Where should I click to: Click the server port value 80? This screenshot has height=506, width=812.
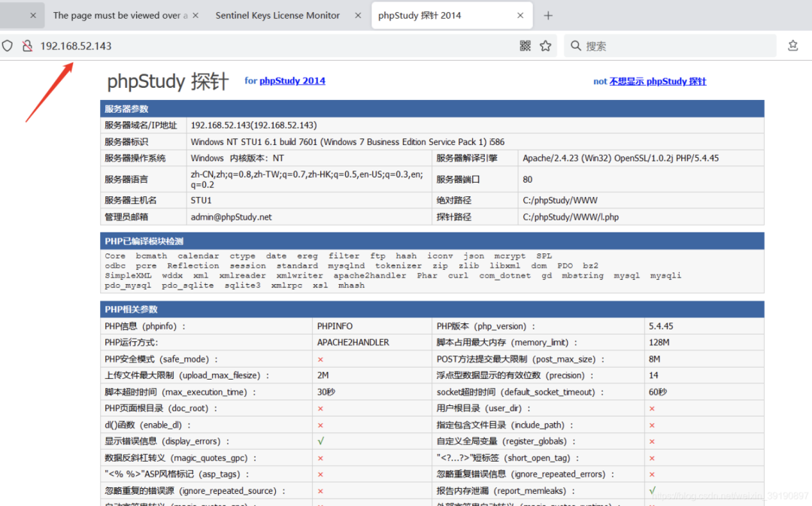point(527,179)
